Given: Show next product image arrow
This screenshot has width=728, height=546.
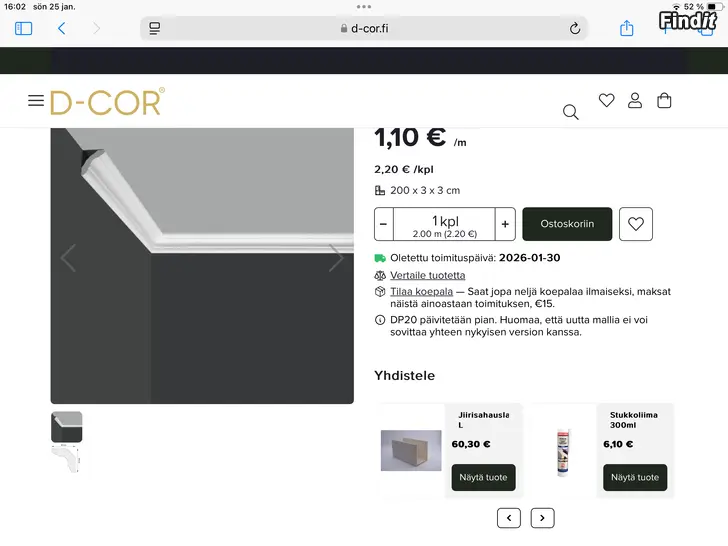Looking at the screenshot, I should click(336, 258).
